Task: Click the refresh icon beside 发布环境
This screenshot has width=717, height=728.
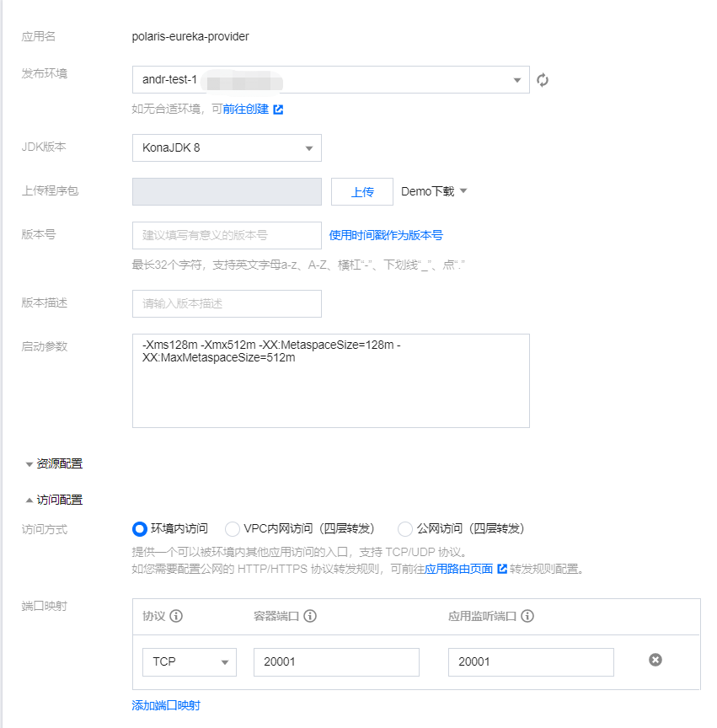Action: click(x=543, y=80)
